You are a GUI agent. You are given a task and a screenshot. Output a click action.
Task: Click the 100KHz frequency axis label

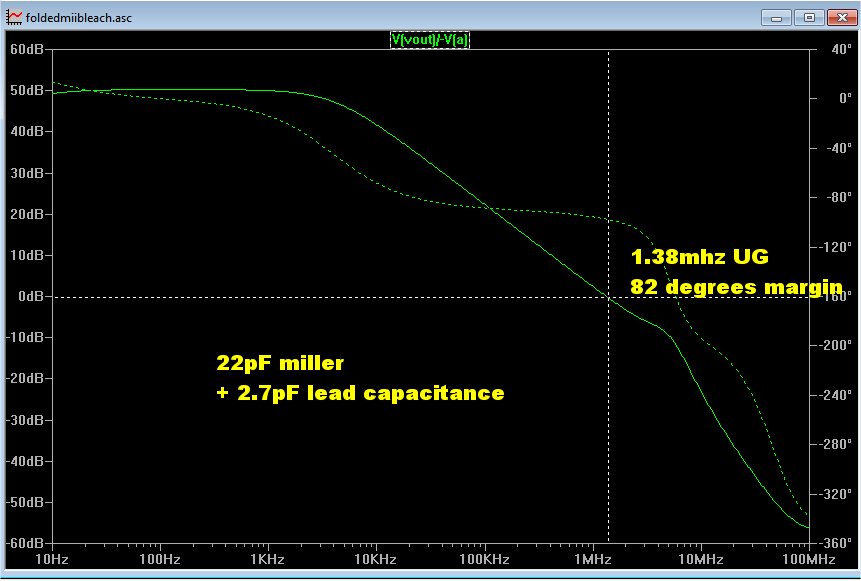pos(485,560)
